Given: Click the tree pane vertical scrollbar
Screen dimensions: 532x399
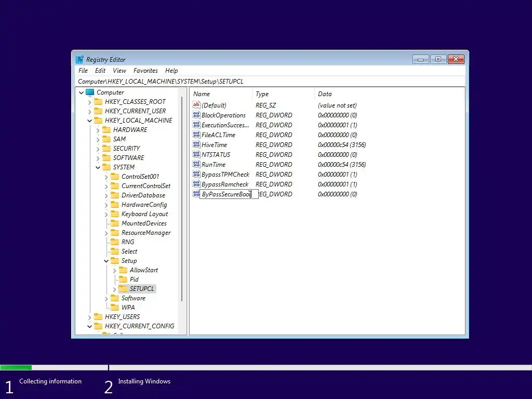Looking at the screenshot, I should [x=182, y=199].
